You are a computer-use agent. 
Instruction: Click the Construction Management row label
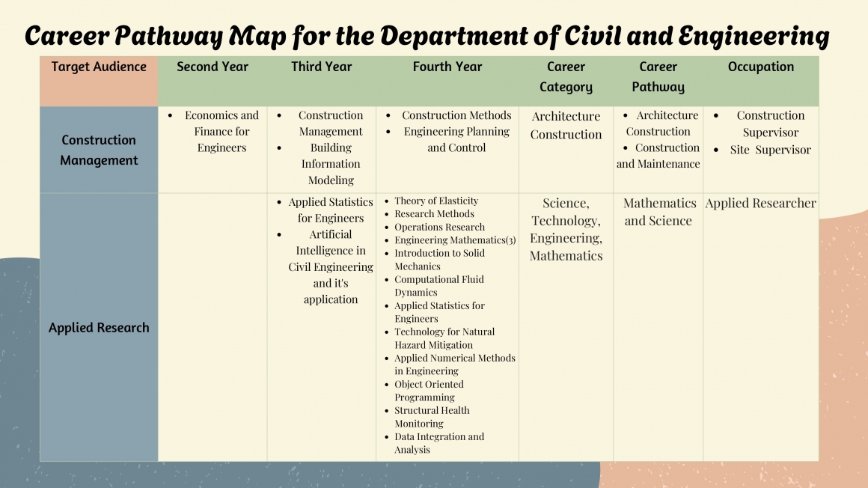click(98, 149)
